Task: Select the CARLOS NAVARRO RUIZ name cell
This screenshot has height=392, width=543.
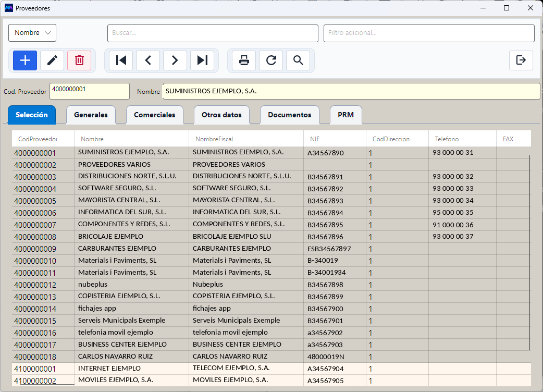Action: point(132,357)
